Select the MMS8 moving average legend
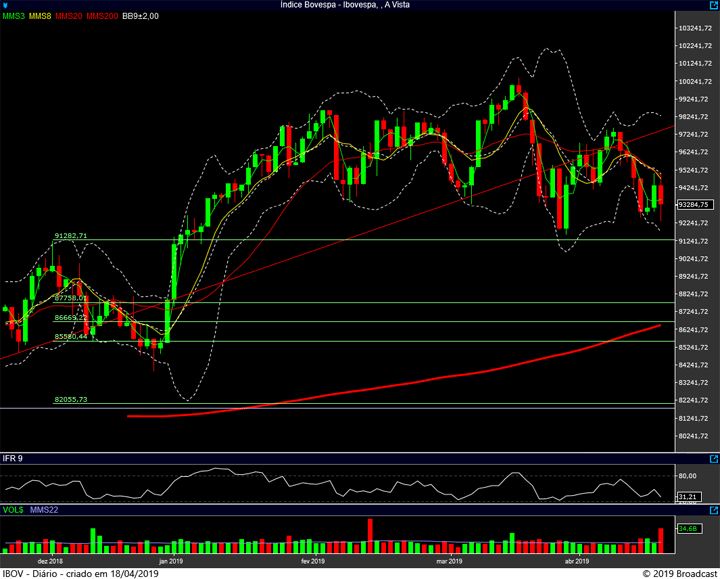 coord(40,17)
